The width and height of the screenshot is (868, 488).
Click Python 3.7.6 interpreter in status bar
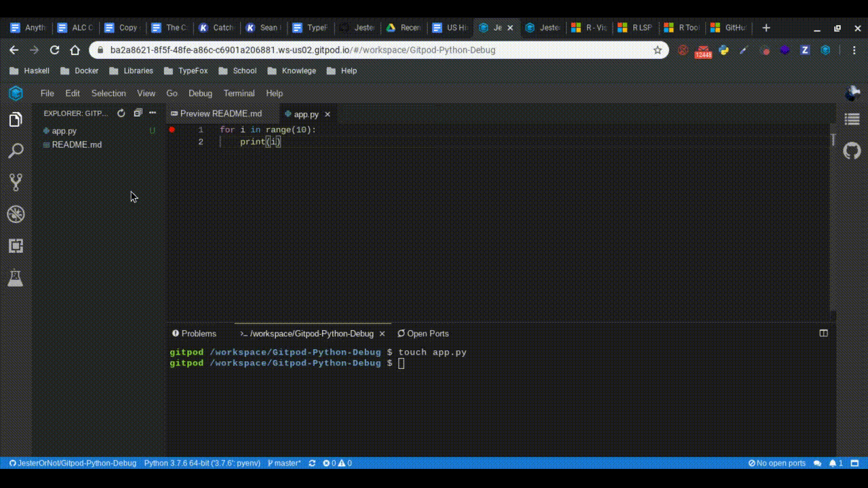point(201,463)
